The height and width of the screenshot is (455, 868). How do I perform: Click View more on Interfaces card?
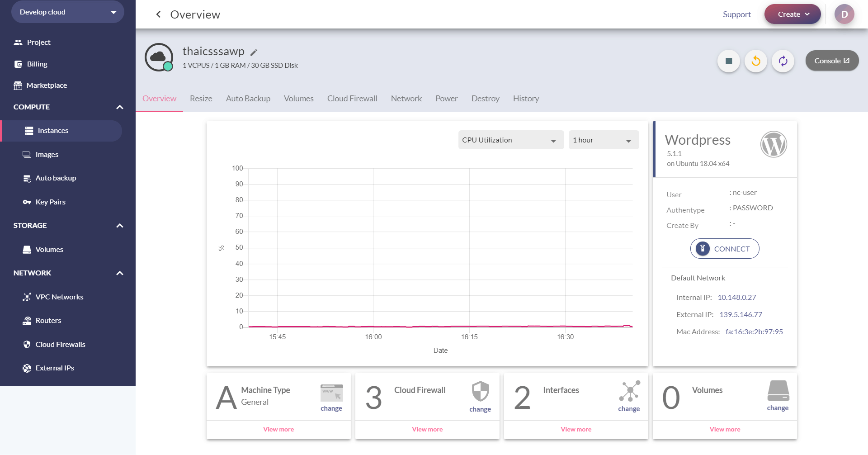click(x=576, y=429)
